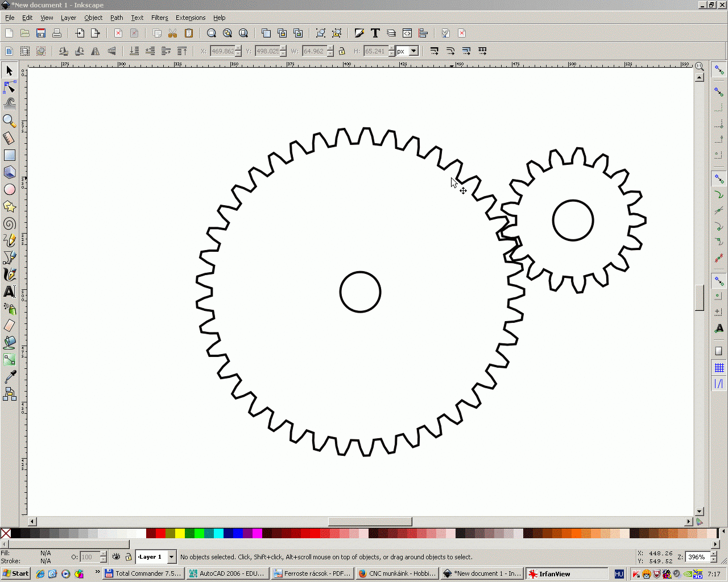Raise selection to top

click(182, 51)
